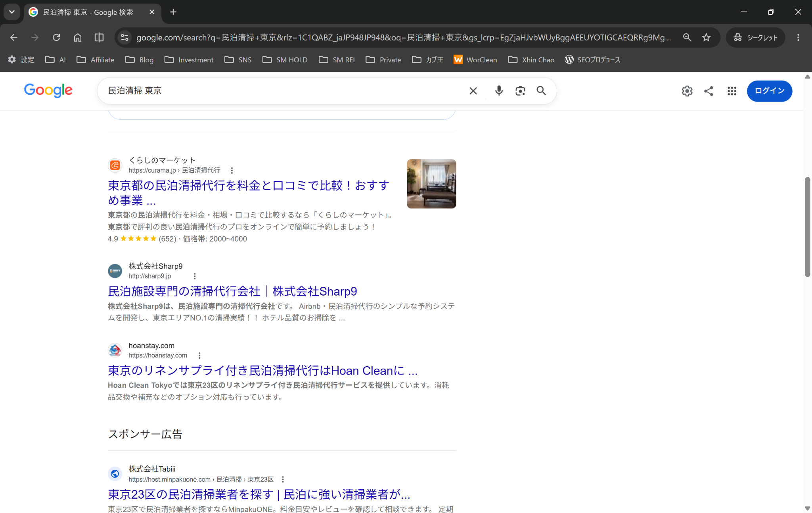Bookmark this page with the star icon
The height and width of the screenshot is (513, 812).
pos(706,37)
